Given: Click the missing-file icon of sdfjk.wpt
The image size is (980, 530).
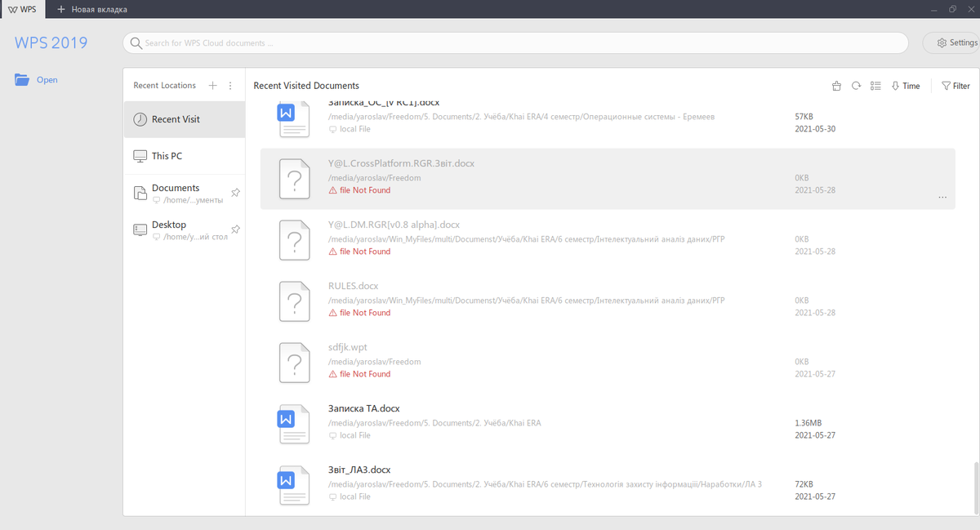Looking at the screenshot, I should click(295, 362).
